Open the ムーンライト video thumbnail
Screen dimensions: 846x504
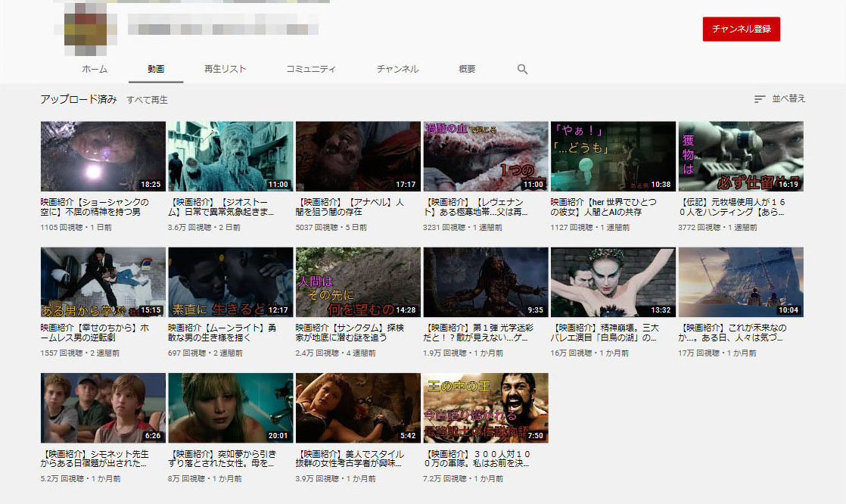tap(230, 282)
